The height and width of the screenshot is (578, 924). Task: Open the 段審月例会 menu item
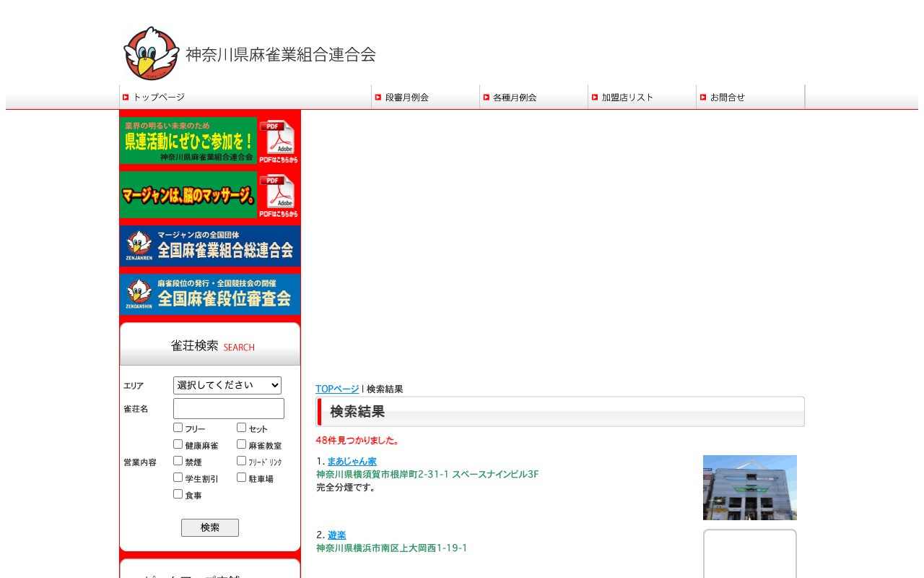(409, 97)
